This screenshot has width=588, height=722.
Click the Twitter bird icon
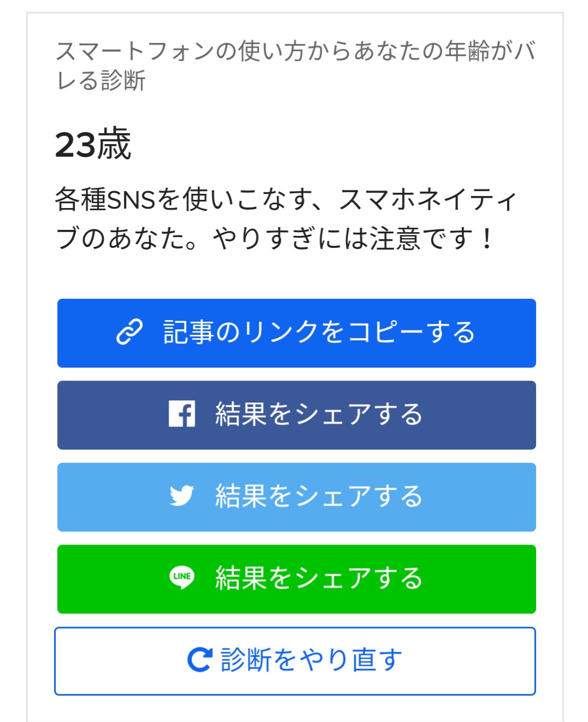[182, 496]
